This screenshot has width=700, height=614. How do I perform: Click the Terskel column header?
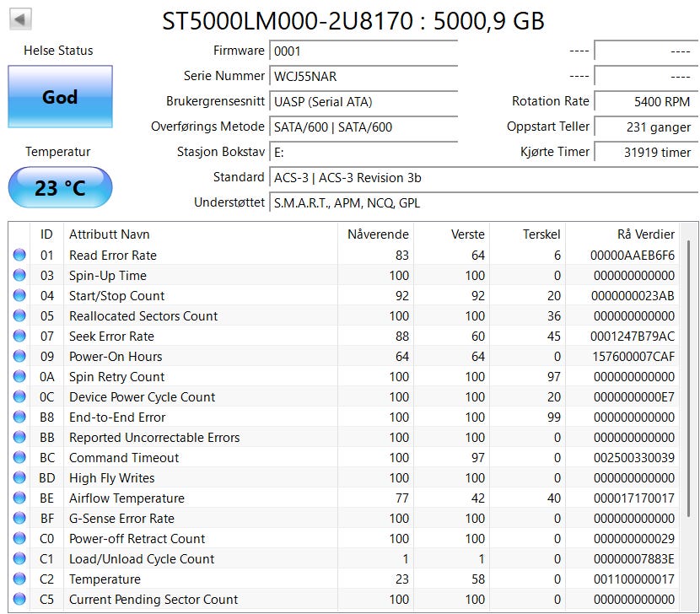tap(541, 234)
